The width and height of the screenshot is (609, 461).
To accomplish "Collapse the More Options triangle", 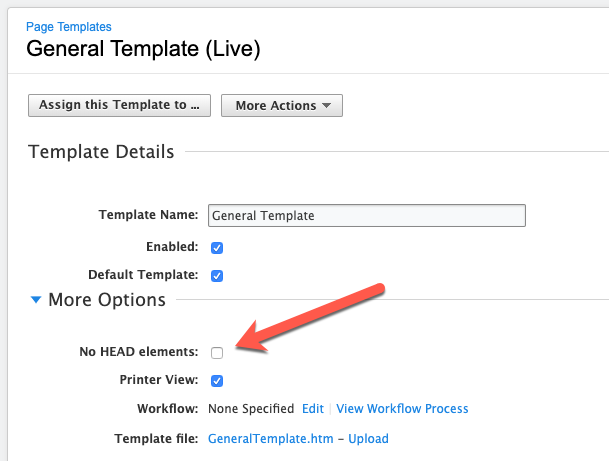I will (x=36, y=299).
